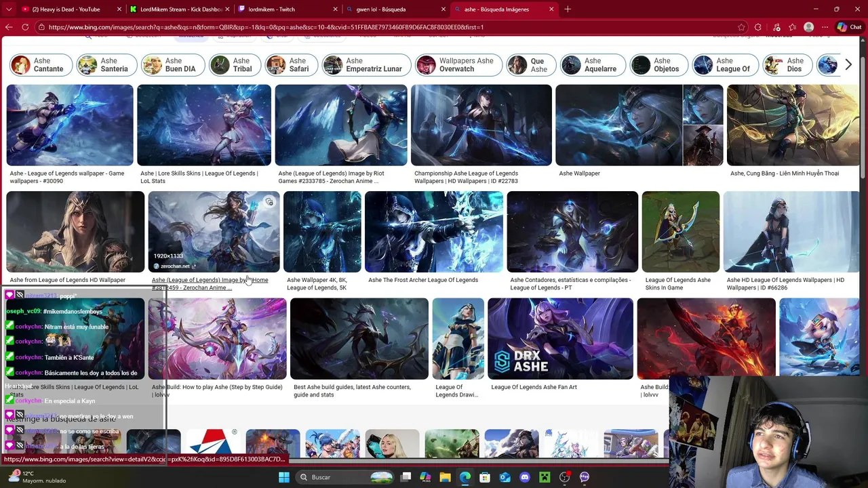The image size is (868, 488).
Task: Open the favorites list icon in toolbar
Action: click(x=792, y=27)
